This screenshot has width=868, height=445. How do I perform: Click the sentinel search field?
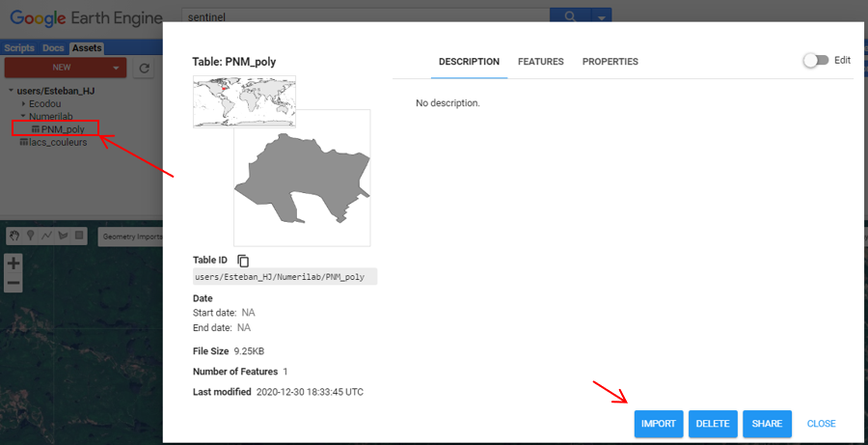click(x=366, y=16)
